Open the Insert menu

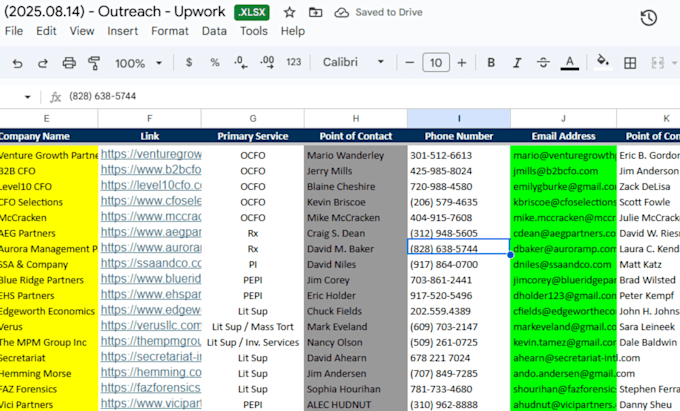click(123, 31)
